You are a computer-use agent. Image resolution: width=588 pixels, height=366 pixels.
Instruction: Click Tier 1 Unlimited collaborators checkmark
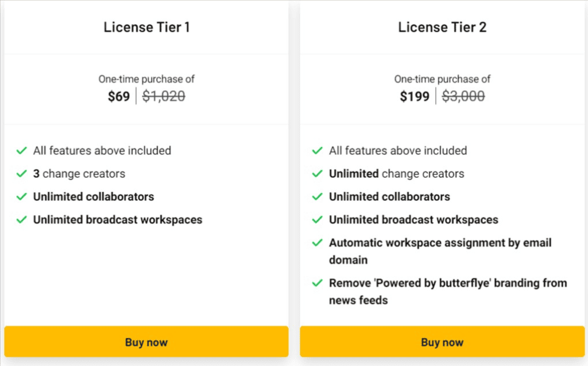click(x=22, y=197)
